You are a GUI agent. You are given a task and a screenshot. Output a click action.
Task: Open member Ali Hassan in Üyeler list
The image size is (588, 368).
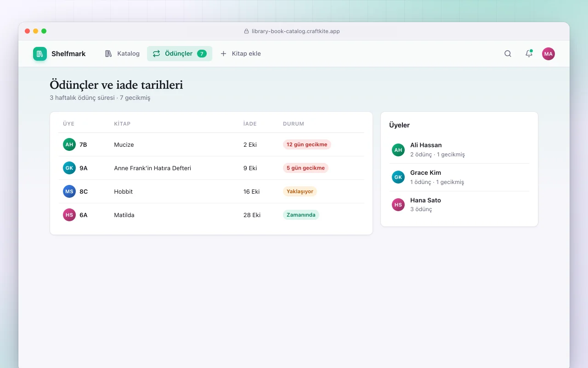click(x=459, y=150)
